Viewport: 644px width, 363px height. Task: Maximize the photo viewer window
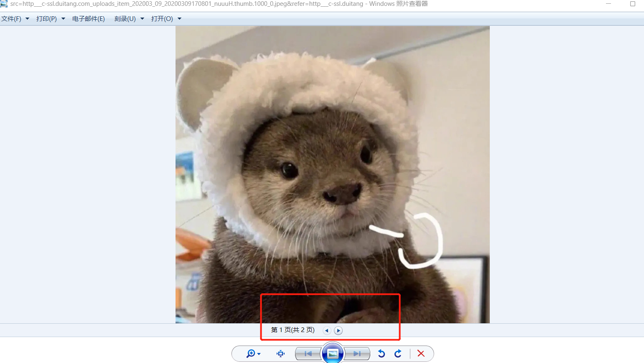pyautogui.click(x=632, y=4)
